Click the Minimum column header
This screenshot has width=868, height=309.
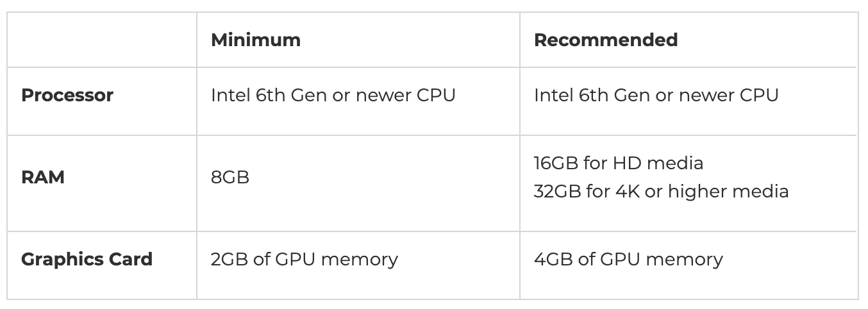[256, 40]
